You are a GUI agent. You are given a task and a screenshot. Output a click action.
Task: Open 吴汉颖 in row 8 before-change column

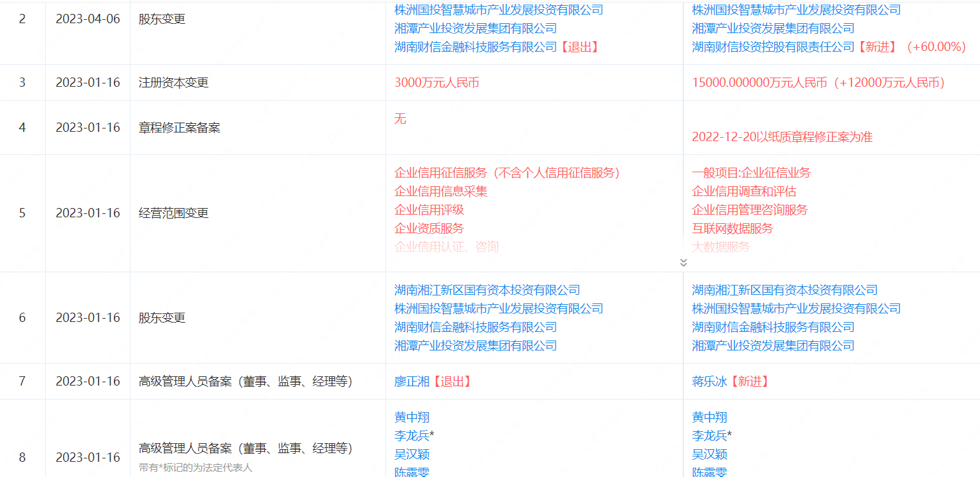(x=412, y=454)
